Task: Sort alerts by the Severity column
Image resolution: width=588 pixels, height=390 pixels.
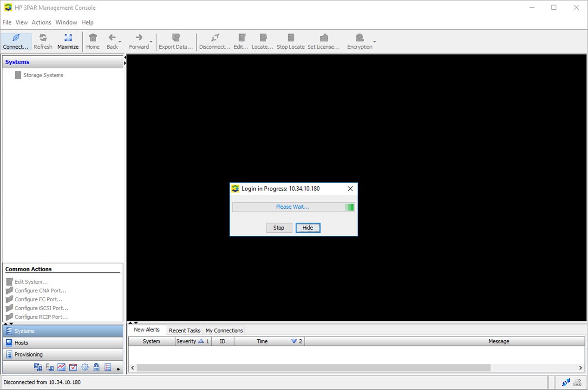Action: click(193, 341)
